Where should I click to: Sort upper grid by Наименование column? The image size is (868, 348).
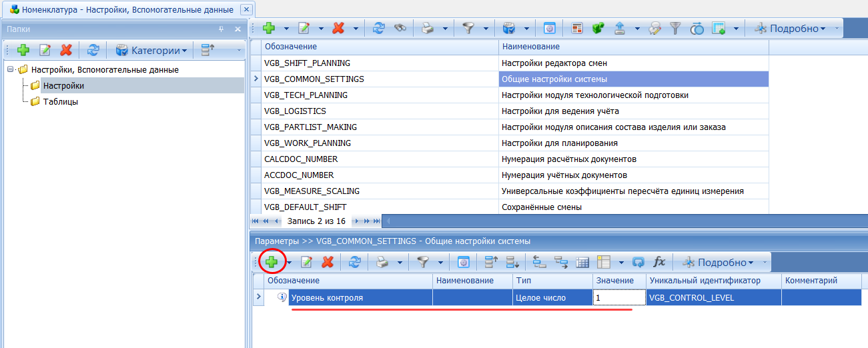point(633,47)
